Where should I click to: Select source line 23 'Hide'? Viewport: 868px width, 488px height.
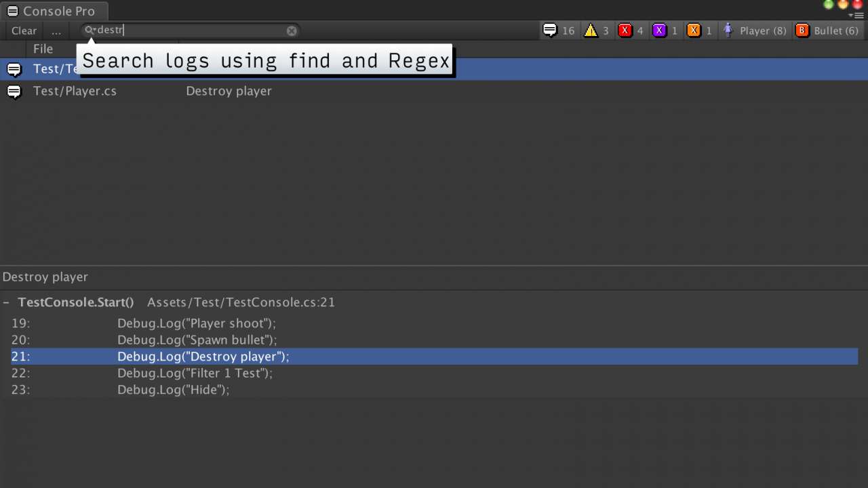tap(434, 390)
